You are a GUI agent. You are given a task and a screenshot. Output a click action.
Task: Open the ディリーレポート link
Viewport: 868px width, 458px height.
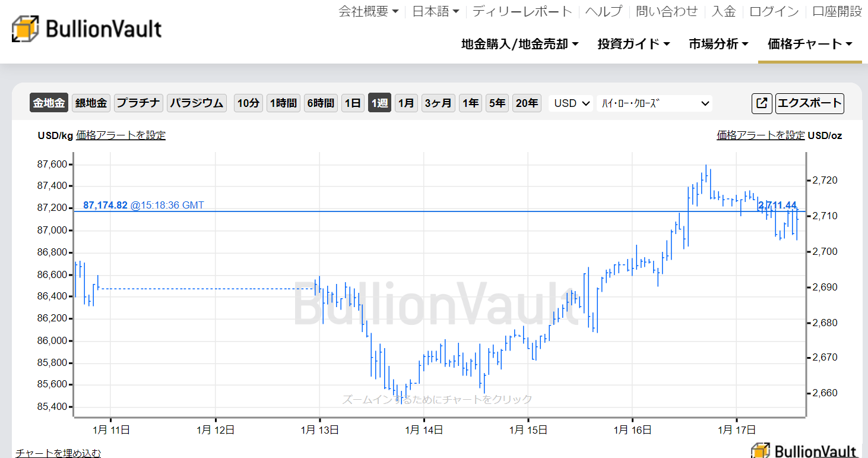522,11
